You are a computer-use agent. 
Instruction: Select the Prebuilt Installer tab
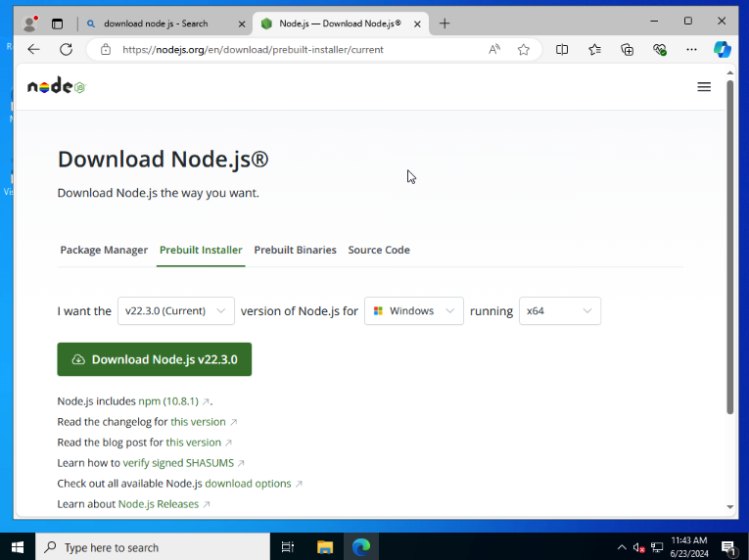click(x=201, y=250)
